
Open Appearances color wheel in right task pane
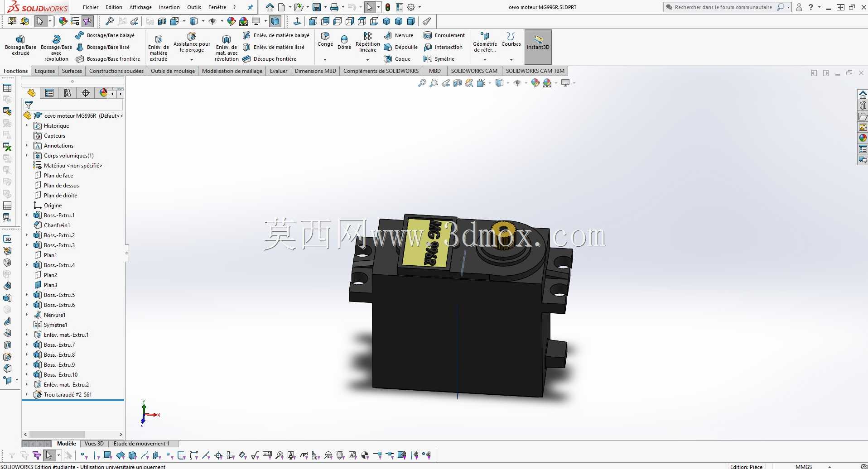tap(863, 138)
